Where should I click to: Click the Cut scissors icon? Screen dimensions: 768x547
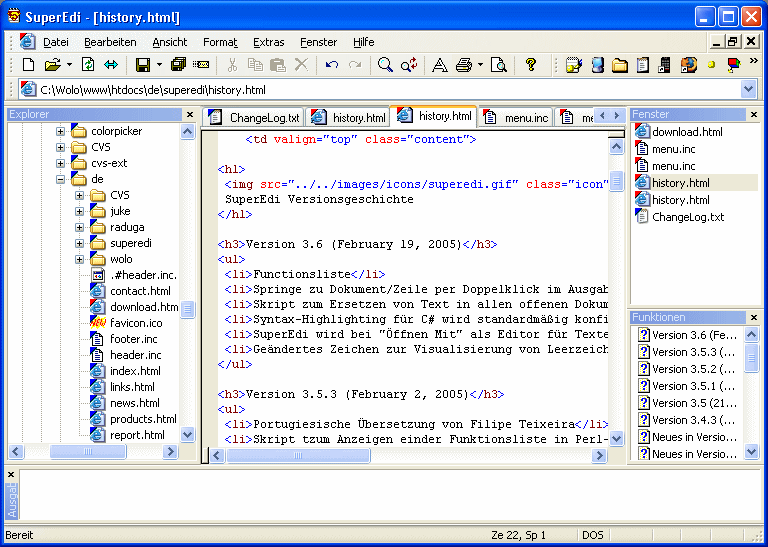pyautogui.click(x=232, y=65)
